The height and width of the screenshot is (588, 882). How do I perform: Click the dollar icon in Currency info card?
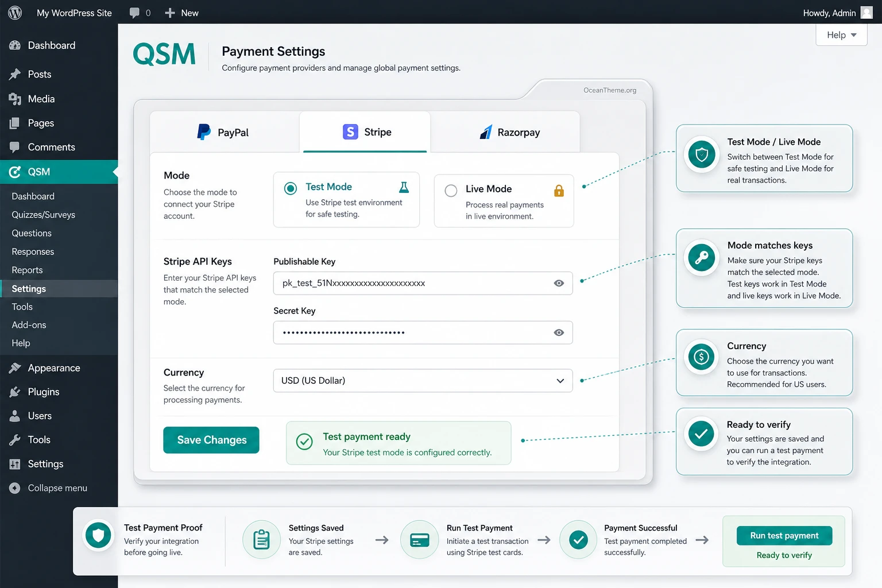tap(701, 357)
